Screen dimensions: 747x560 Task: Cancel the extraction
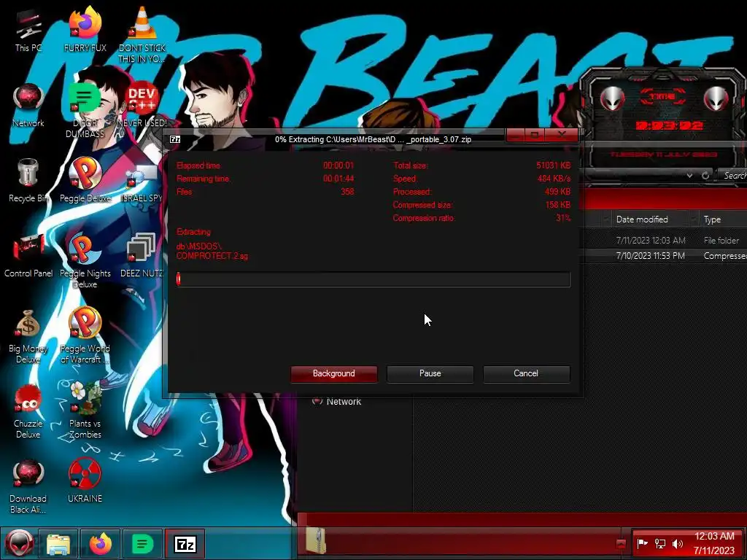click(526, 374)
